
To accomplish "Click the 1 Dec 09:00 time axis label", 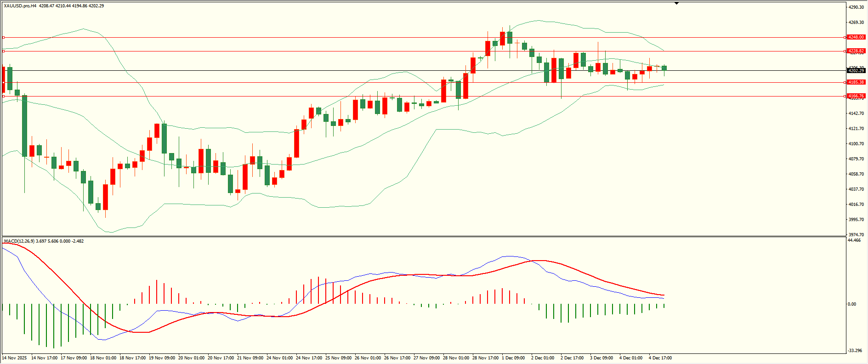I will (x=513, y=358).
